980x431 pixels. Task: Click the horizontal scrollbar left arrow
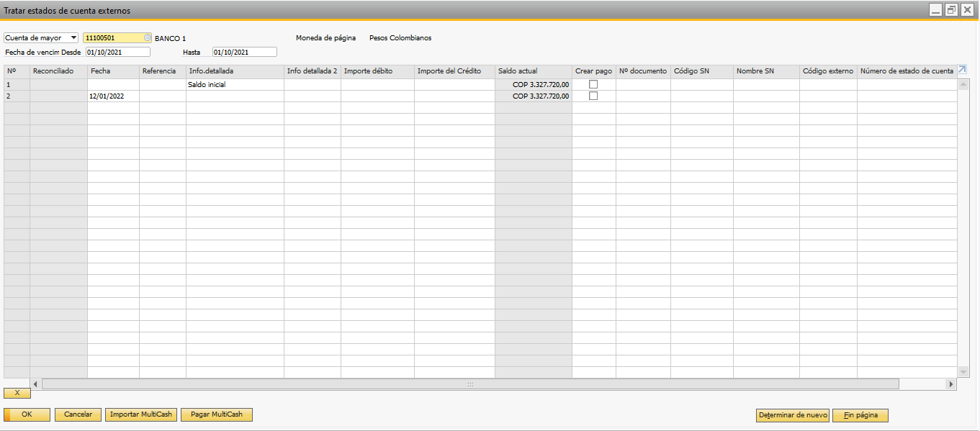[x=34, y=384]
